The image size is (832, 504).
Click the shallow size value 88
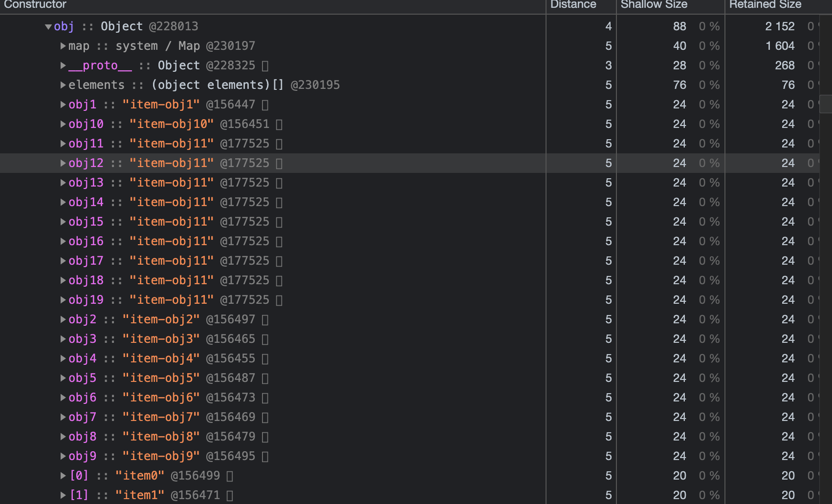pyautogui.click(x=679, y=26)
